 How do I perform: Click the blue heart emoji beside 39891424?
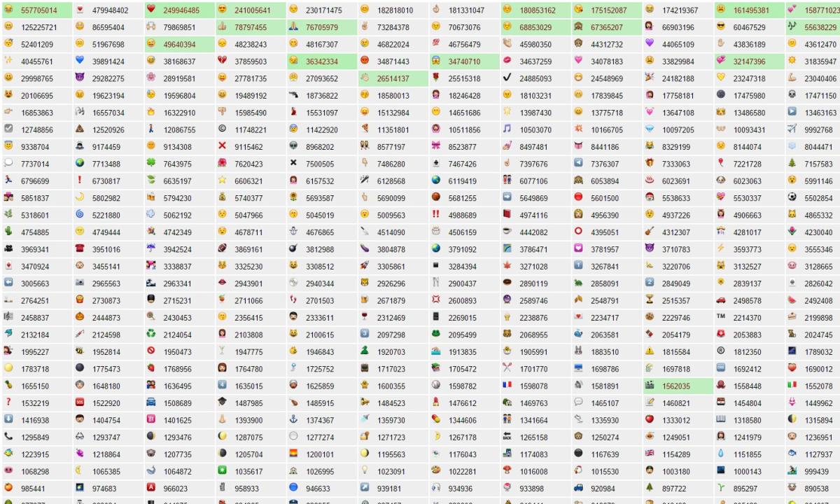pos(79,61)
